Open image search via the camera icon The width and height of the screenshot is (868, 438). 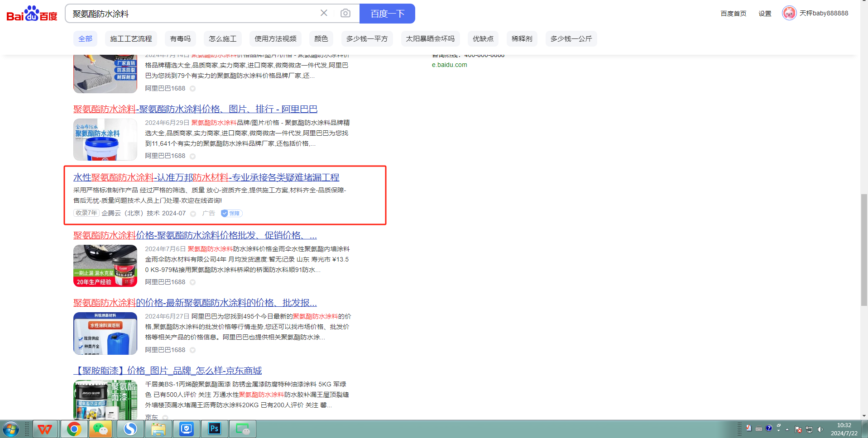[x=345, y=13]
